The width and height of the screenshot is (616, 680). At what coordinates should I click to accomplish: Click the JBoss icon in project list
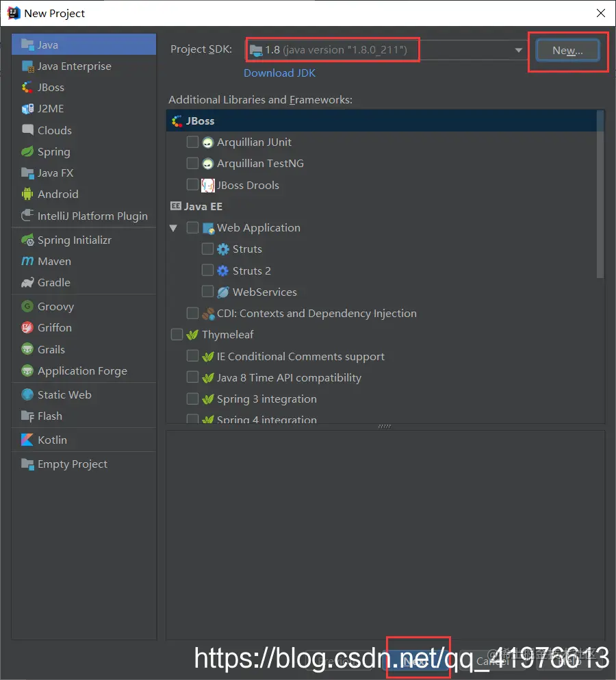point(27,87)
